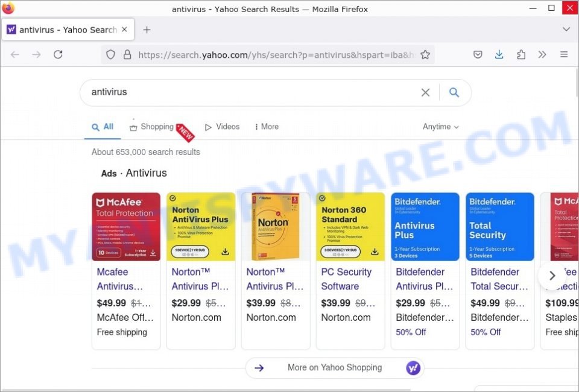Open the Mcafee Antivirus product link
Screen dimensions: 579x392
point(119,279)
